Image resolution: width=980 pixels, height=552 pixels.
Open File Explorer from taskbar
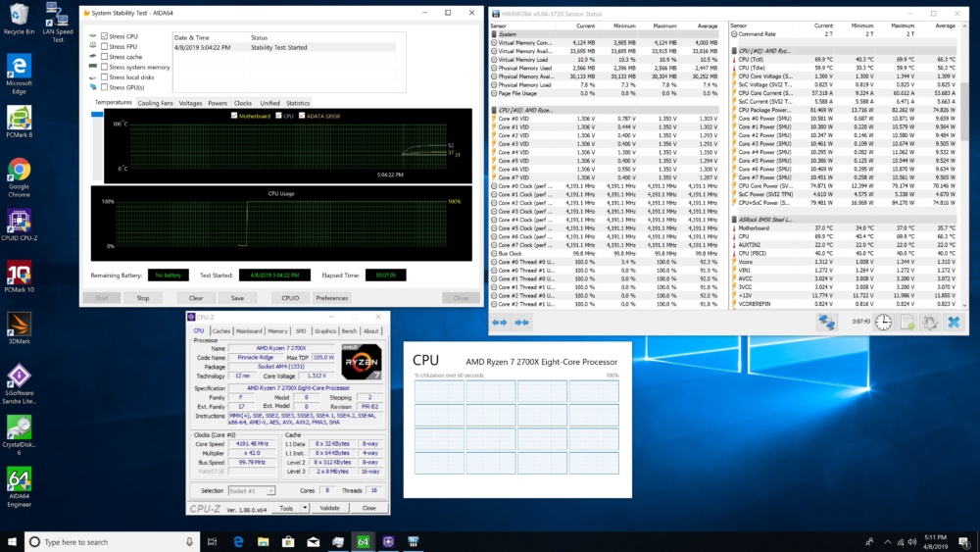(263, 542)
